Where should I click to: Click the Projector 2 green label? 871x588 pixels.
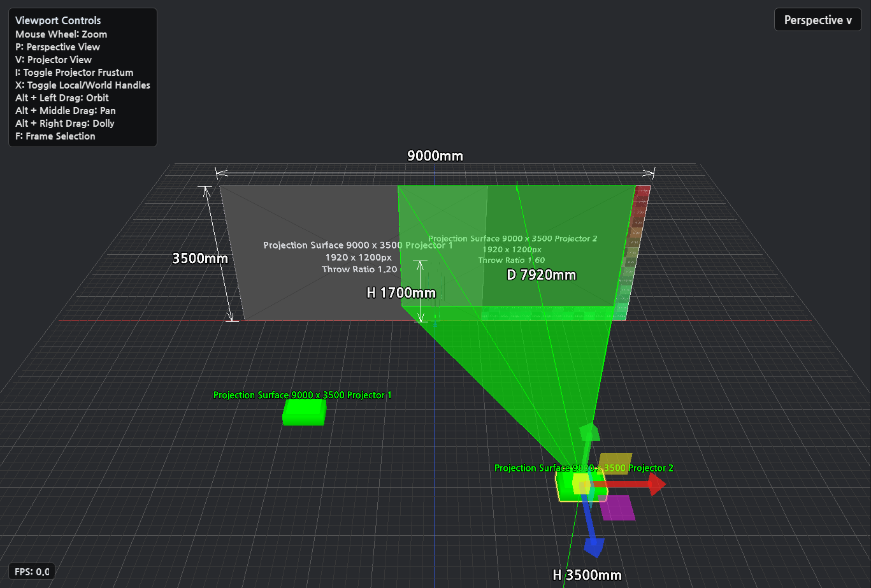click(x=584, y=468)
